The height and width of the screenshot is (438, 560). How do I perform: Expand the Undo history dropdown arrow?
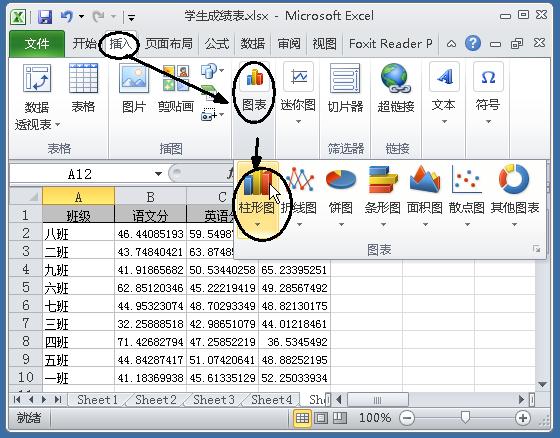coord(81,16)
